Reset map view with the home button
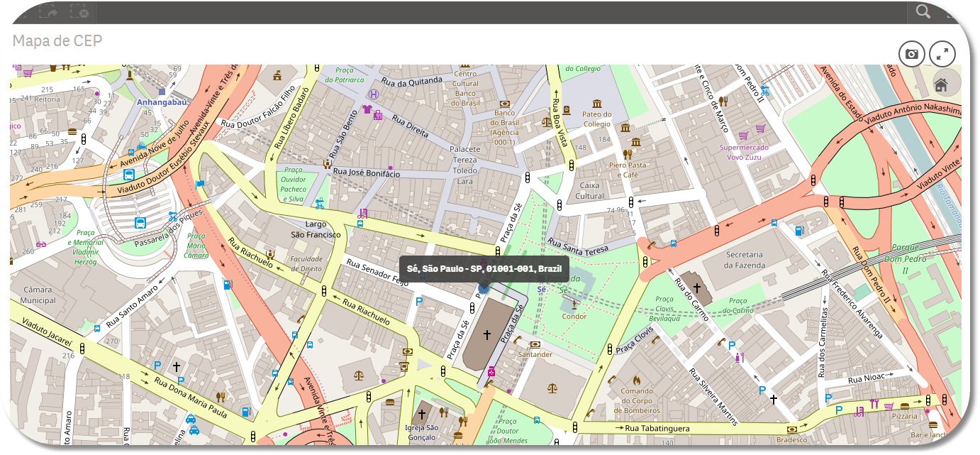Screen dimensions: 980x455 pos(942,84)
